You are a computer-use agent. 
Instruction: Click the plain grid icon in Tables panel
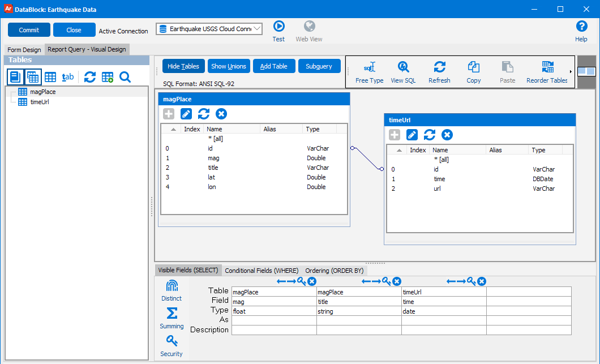[50, 77]
